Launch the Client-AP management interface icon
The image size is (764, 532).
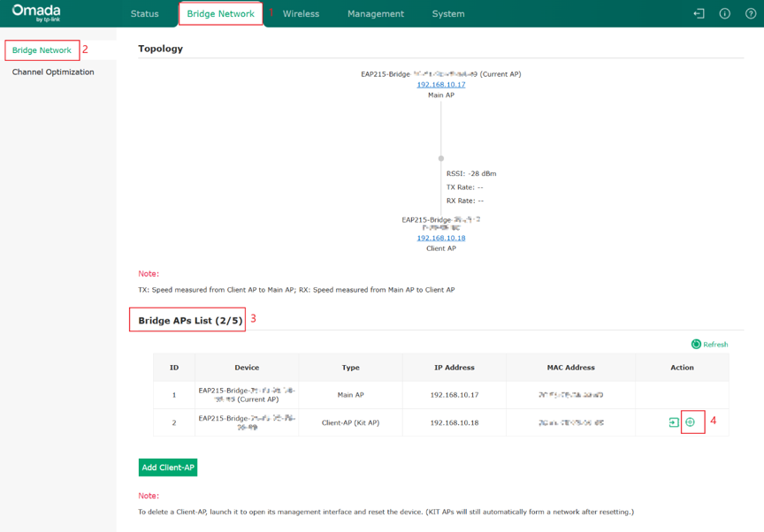click(x=674, y=422)
